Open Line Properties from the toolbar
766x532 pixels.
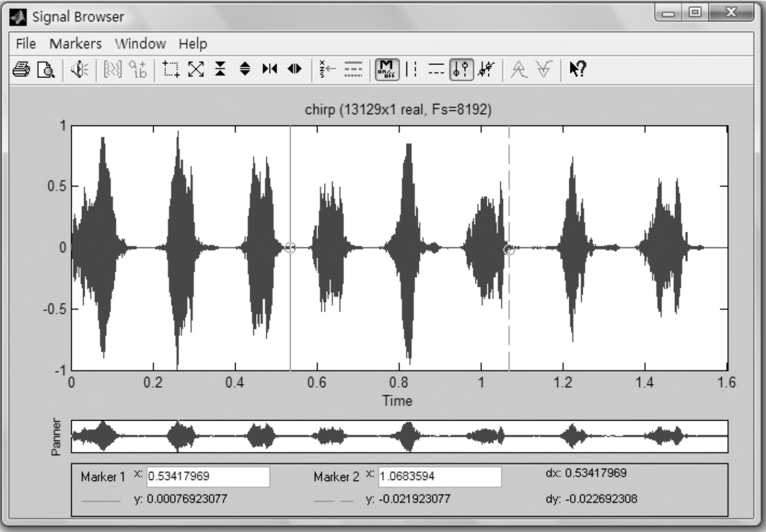coord(353,70)
